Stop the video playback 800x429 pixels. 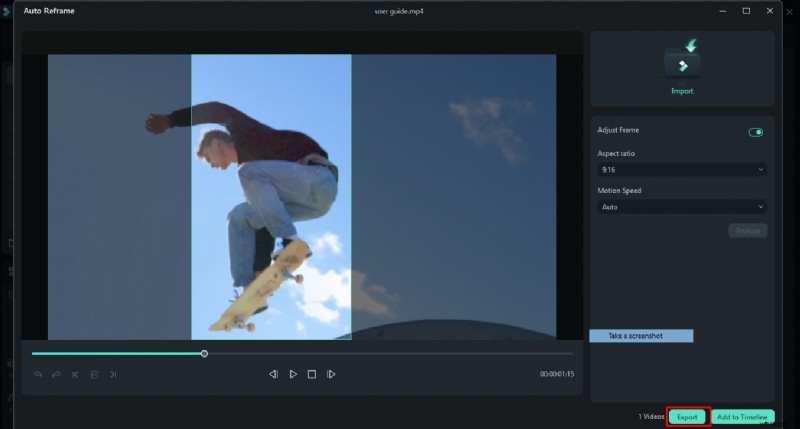(x=312, y=374)
